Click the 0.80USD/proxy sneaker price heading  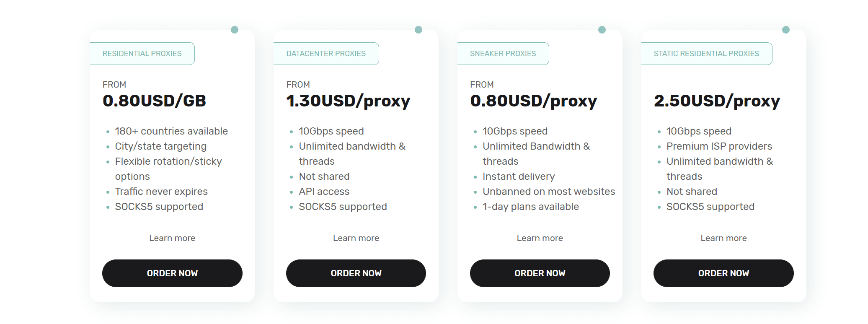pos(533,101)
